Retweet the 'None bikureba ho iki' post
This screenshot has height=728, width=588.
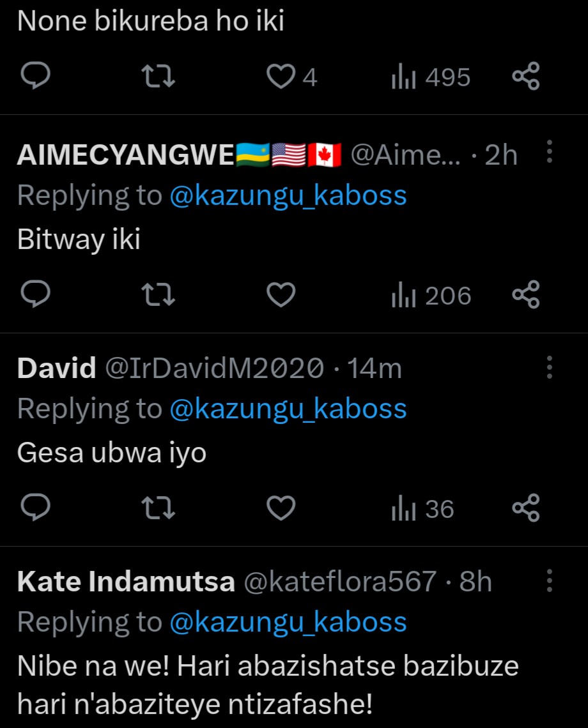[x=158, y=77]
